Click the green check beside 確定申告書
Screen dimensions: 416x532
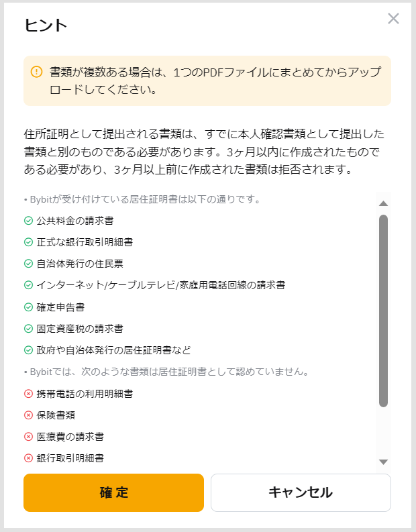pos(28,307)
